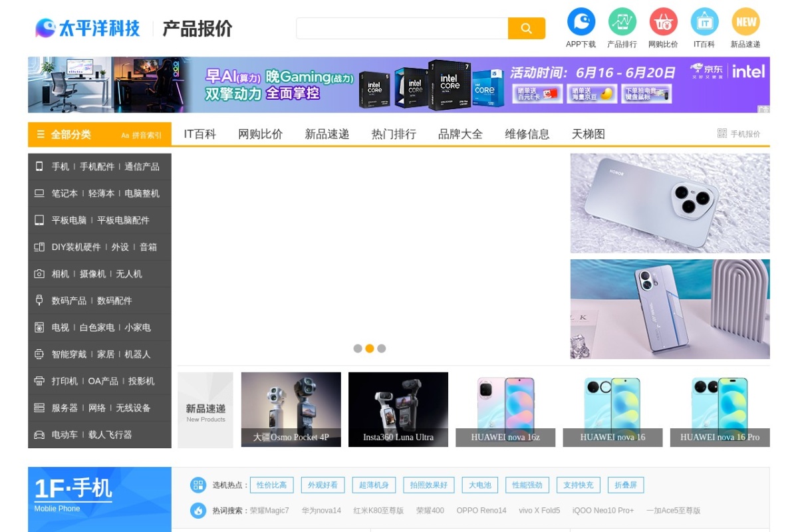Image resolution: width=798 pixels, height=532 pixels.
Task: Select the orange middle carousel dot
Action: click(370, 348)
